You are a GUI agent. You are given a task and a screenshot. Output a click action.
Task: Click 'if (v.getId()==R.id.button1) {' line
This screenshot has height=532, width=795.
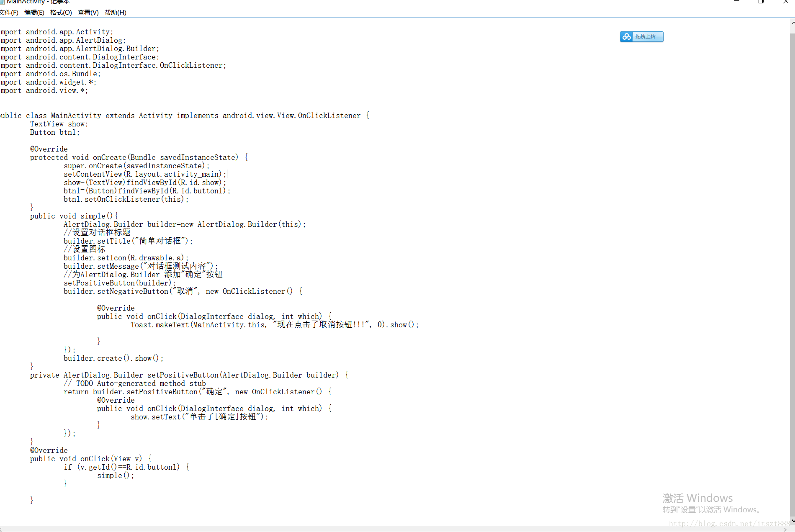126,467
